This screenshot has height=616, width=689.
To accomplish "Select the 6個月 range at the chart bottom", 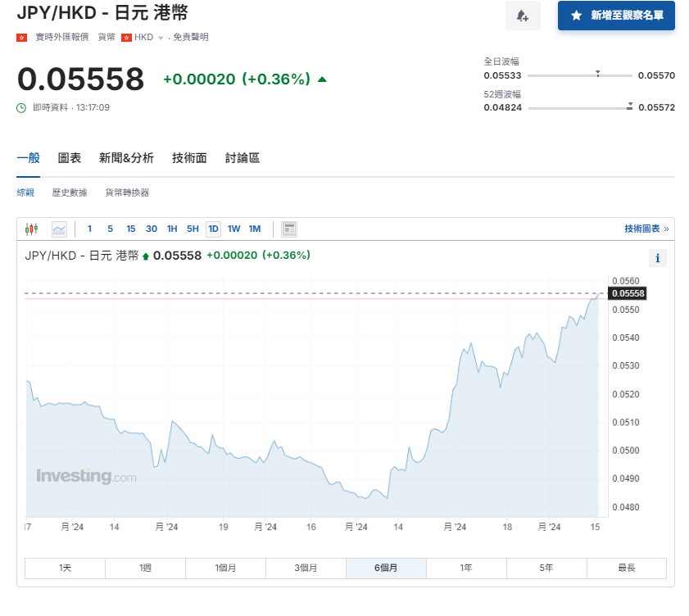I will (386, 568).
